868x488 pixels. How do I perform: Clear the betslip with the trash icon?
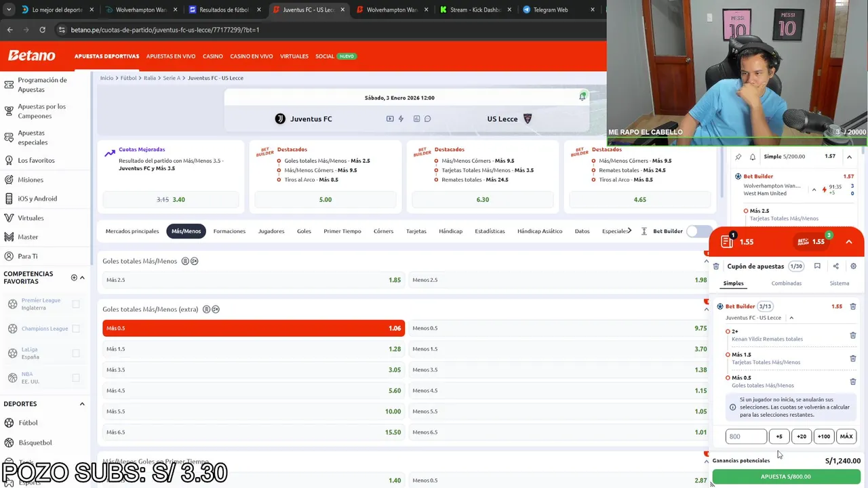716,266
